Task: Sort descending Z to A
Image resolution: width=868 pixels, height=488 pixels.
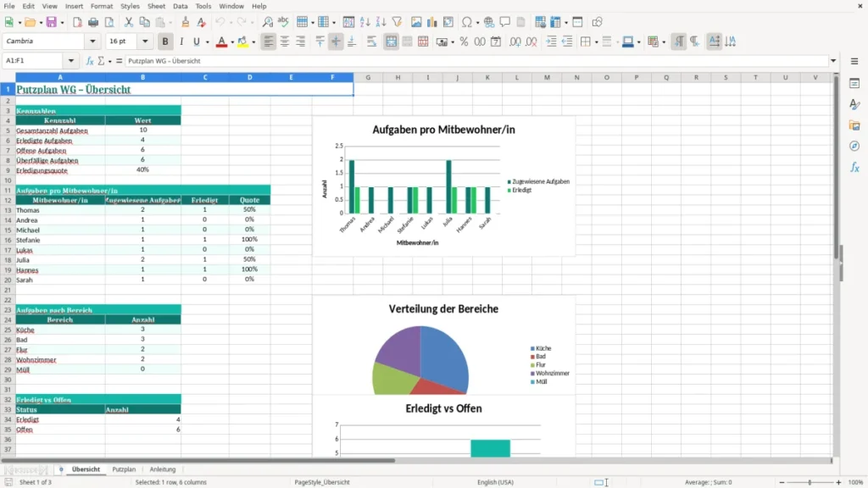Action: point(381,22)
